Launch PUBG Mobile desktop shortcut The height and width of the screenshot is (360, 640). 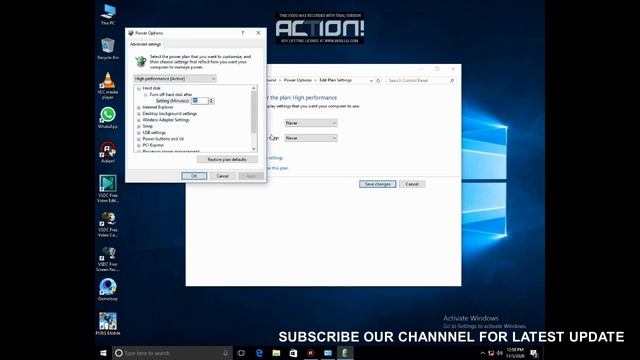point(108,324)
